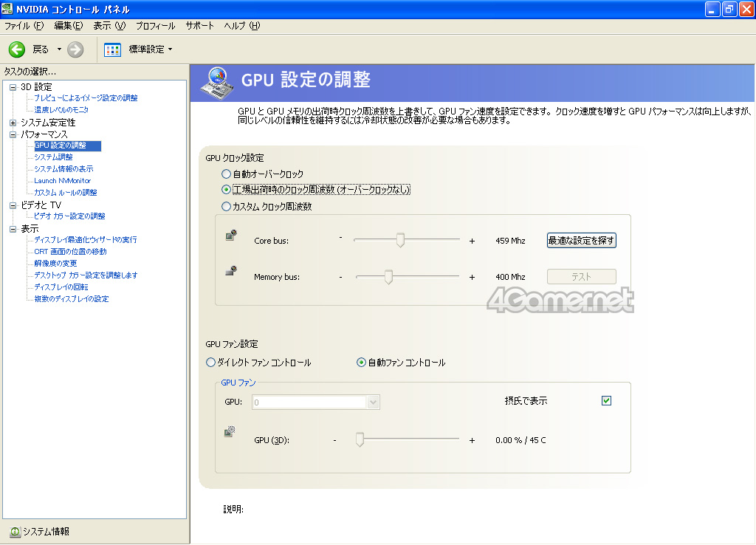
Task: Click the standard settings view grid icon
Action: pos(112,49)
